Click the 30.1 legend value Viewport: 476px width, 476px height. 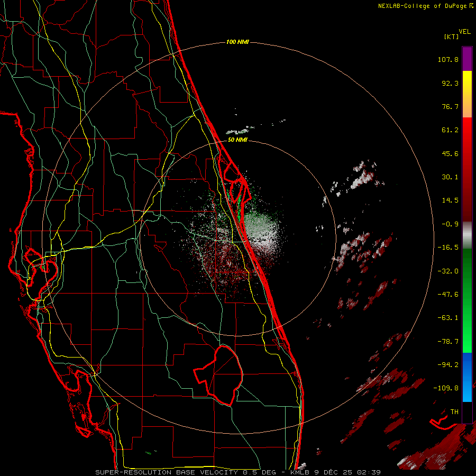[450, 177]
